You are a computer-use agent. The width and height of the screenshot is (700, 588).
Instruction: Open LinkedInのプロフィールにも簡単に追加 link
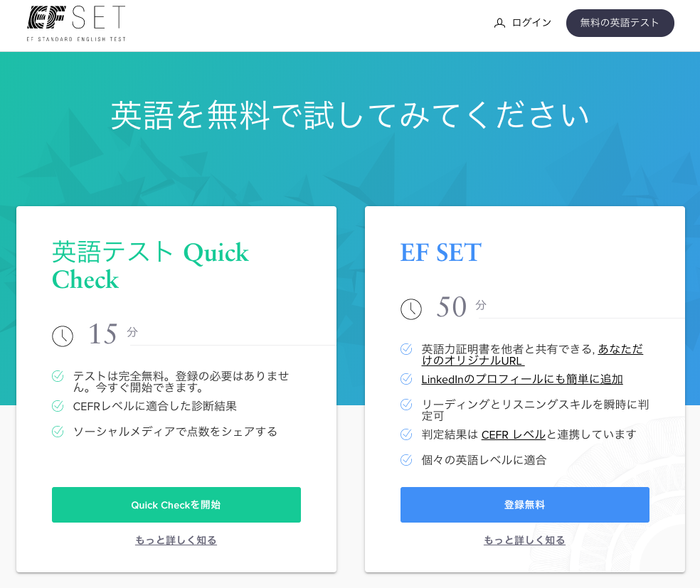coord(522,379)
